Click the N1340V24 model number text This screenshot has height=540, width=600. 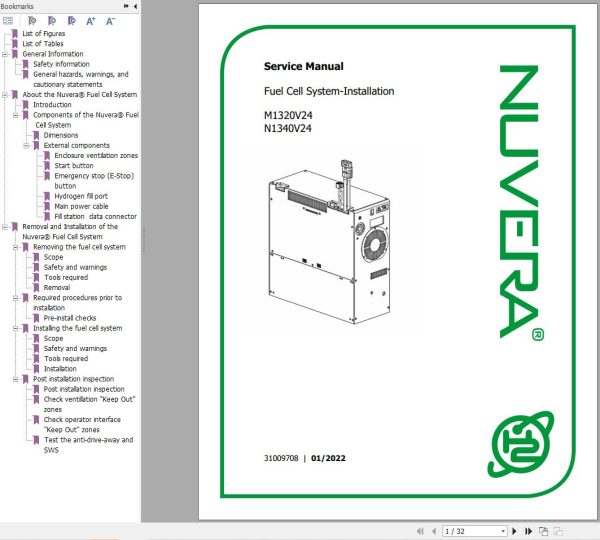click(288, 128)
